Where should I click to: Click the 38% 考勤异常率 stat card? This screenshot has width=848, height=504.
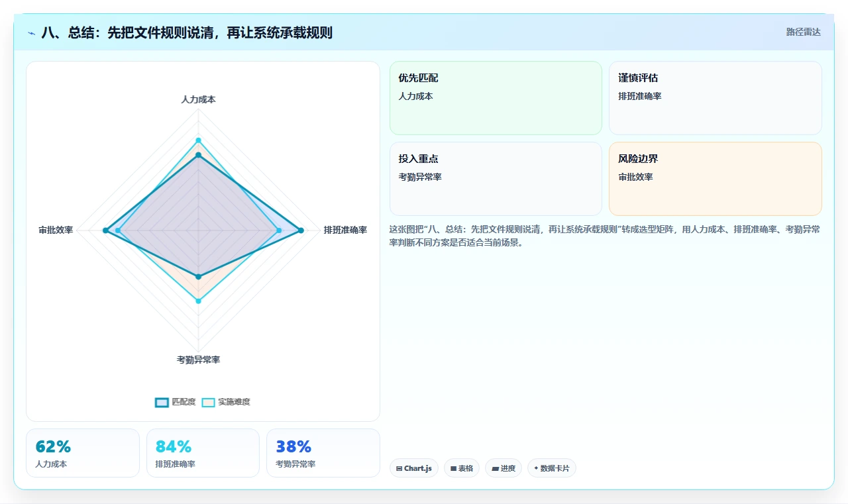tap(323, 453)
